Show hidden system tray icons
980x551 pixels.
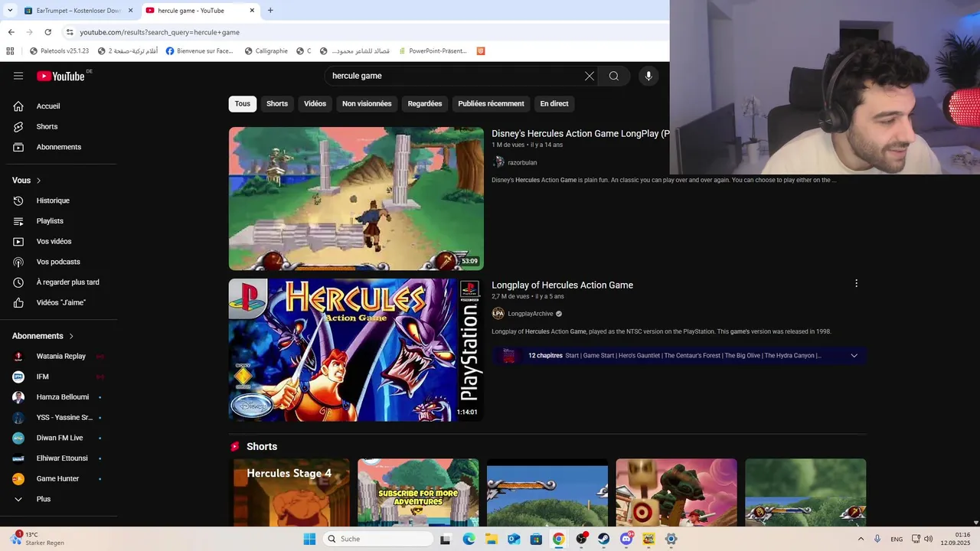(x=861, y=539)
